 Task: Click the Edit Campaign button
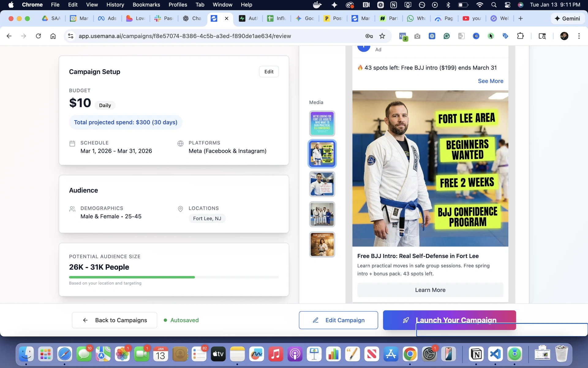point(338,320)
